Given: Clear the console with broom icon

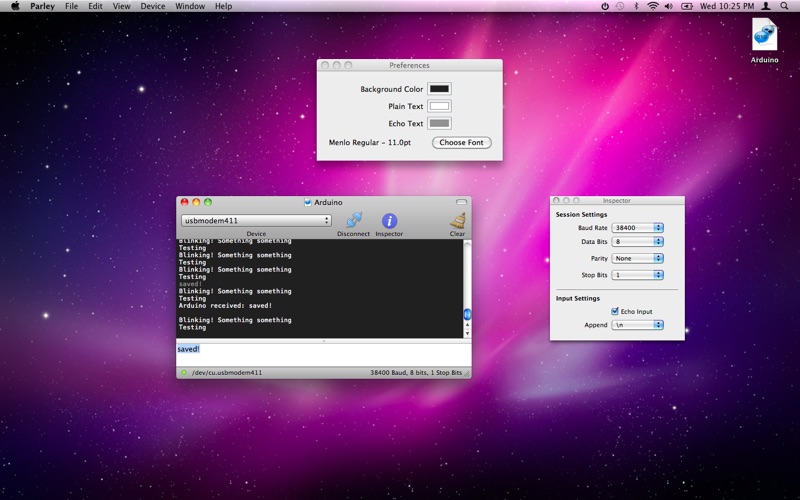Looking at the screenshot, I should point(458,220).
